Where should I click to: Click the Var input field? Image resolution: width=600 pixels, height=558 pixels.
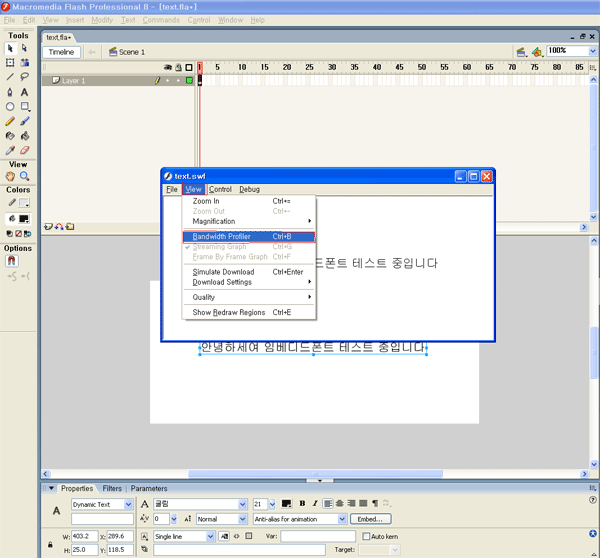[318, 536]
